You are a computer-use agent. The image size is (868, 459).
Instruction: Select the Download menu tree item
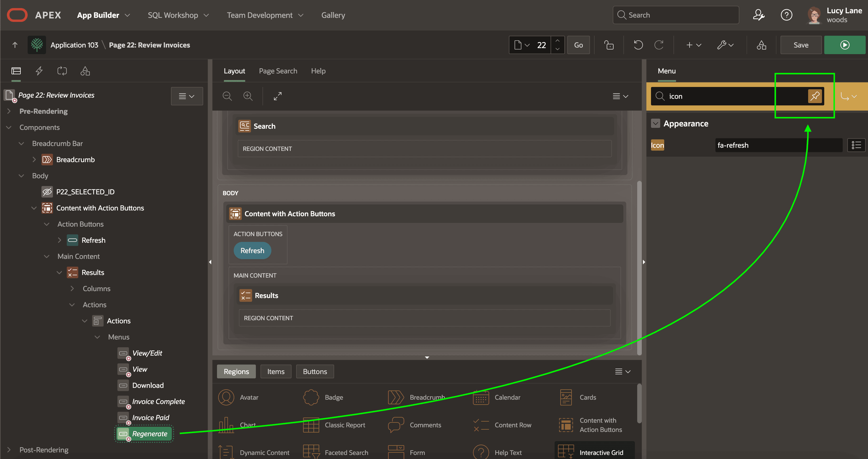pyautogui.click(x=148, y=385)
